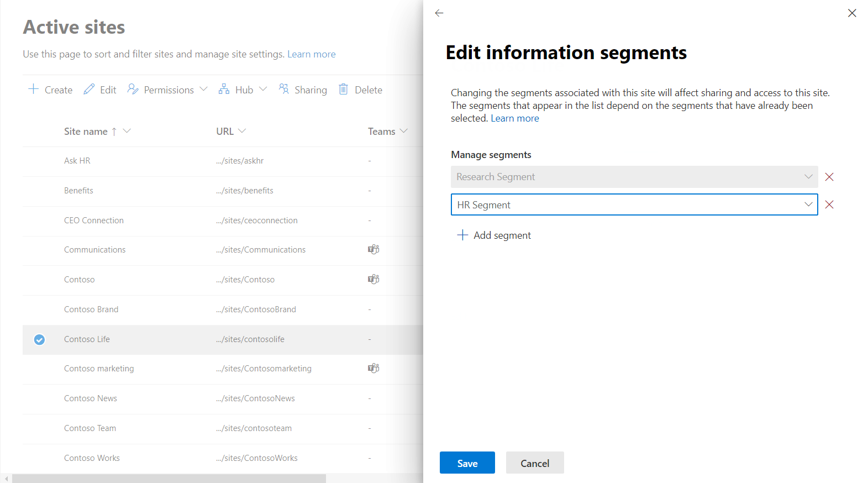The image size is (868, 483).
Task: Uncheck the Contoso Life row checkbox
Action: [x=39, y=339]
